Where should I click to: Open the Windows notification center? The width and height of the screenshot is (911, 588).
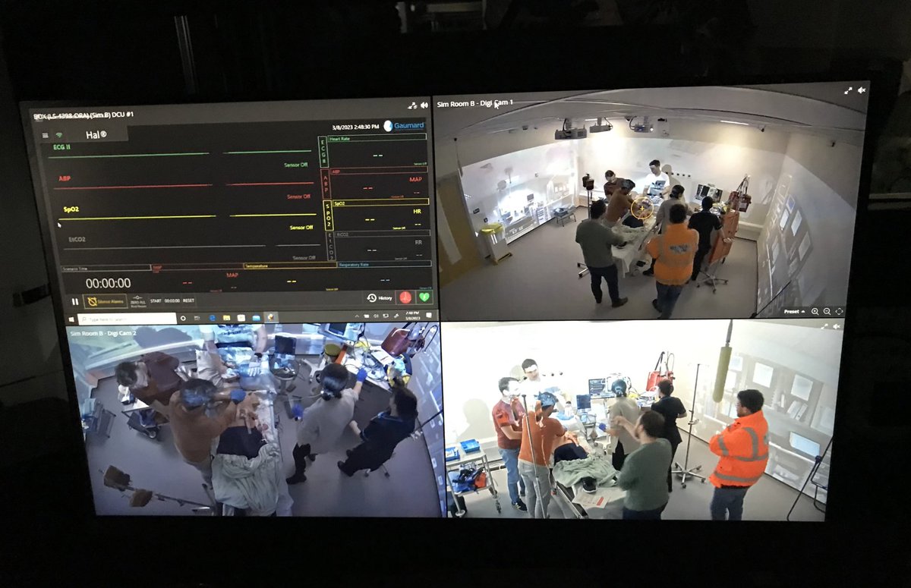click(428, 314)
